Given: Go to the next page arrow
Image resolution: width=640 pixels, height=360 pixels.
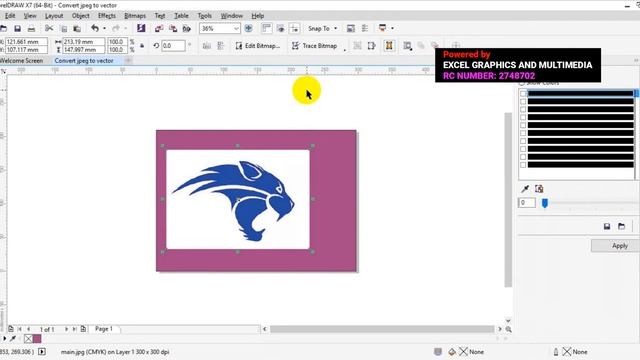Looking at the screenshot, I should [x=66, y=329].
